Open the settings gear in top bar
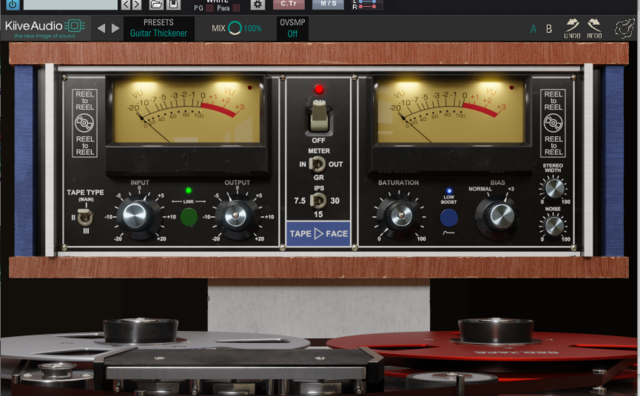640x396 pixels. (258, 4)
